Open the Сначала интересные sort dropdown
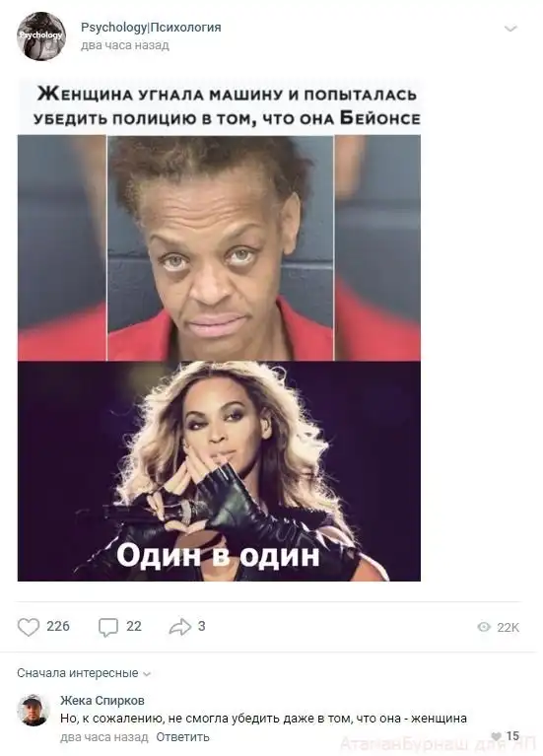Image resolution: width=543 pixels, height=756 pixels. (x=84, y=673)
